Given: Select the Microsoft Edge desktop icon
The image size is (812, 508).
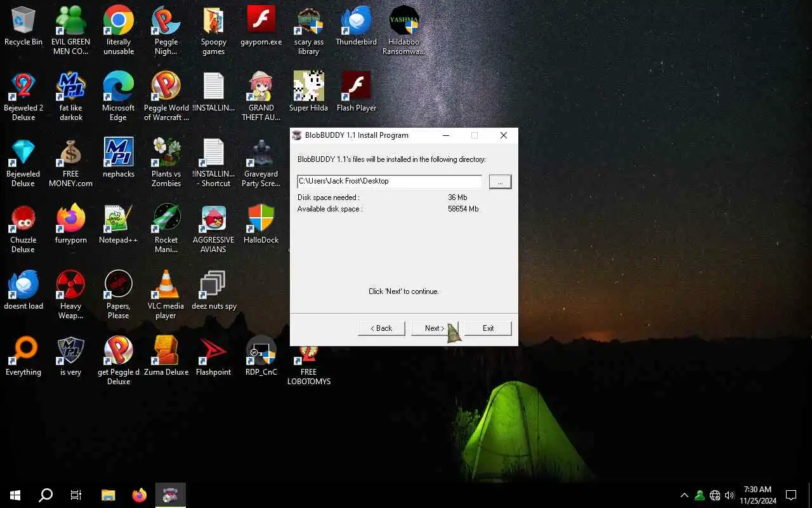Looking at the screenshot, I should point(119,96).
